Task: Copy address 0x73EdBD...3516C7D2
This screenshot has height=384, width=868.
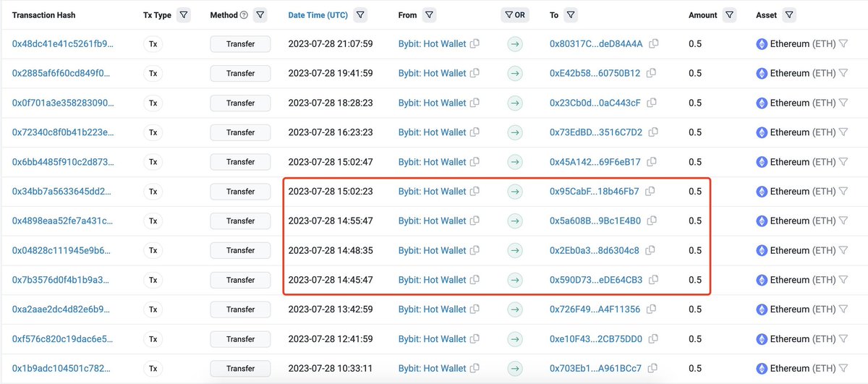Action: pos(653,132)
